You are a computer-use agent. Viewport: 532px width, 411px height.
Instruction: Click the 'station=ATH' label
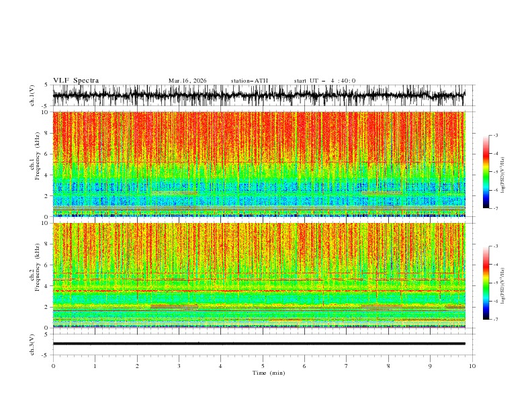point(249,81)
